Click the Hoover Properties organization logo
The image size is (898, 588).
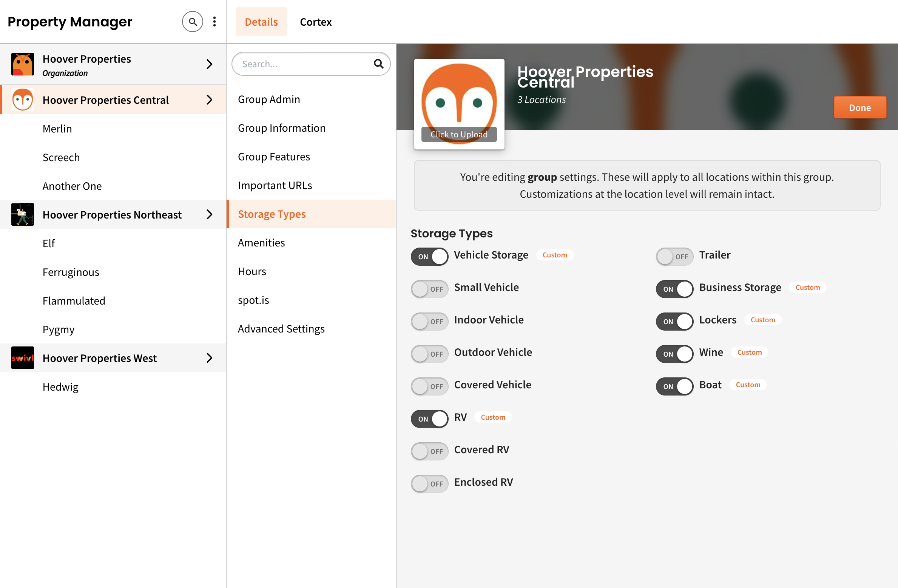[x=23, y=64]
